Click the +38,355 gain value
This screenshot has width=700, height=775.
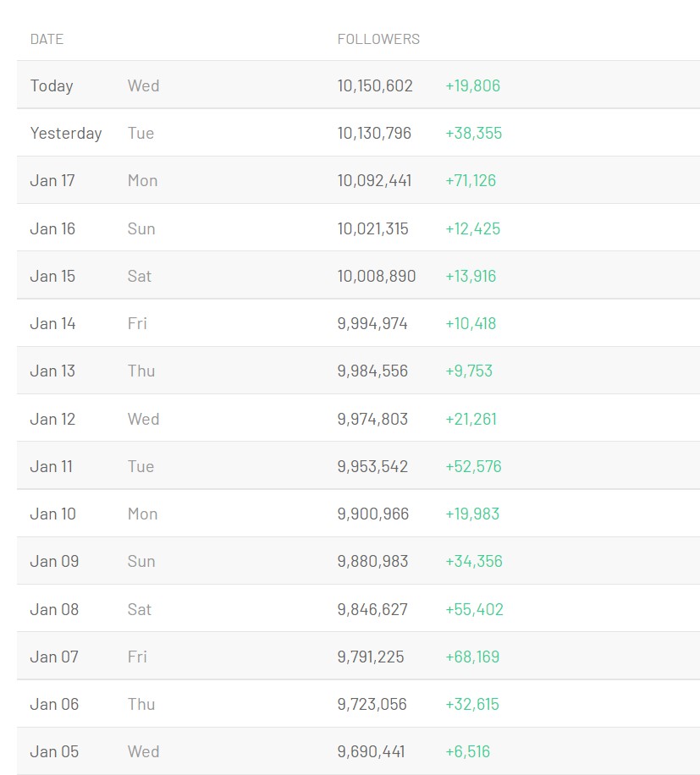[x=474, y=133]
